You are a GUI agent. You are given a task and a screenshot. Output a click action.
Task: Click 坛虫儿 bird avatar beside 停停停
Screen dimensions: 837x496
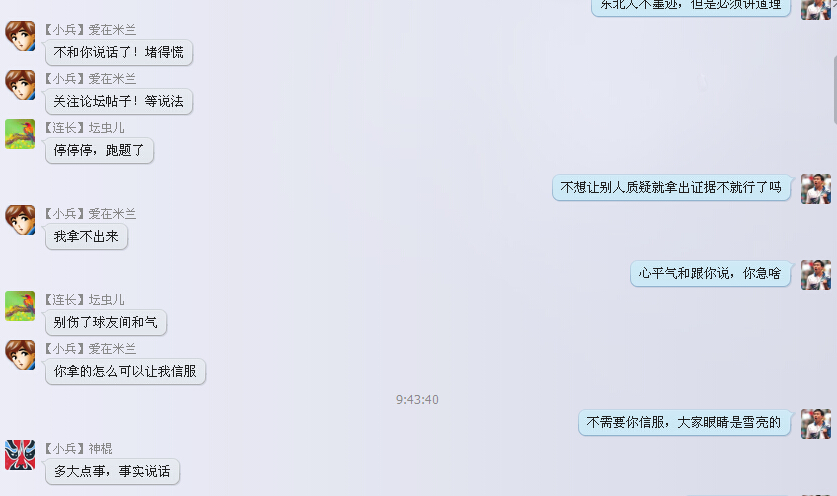[20, 134]
